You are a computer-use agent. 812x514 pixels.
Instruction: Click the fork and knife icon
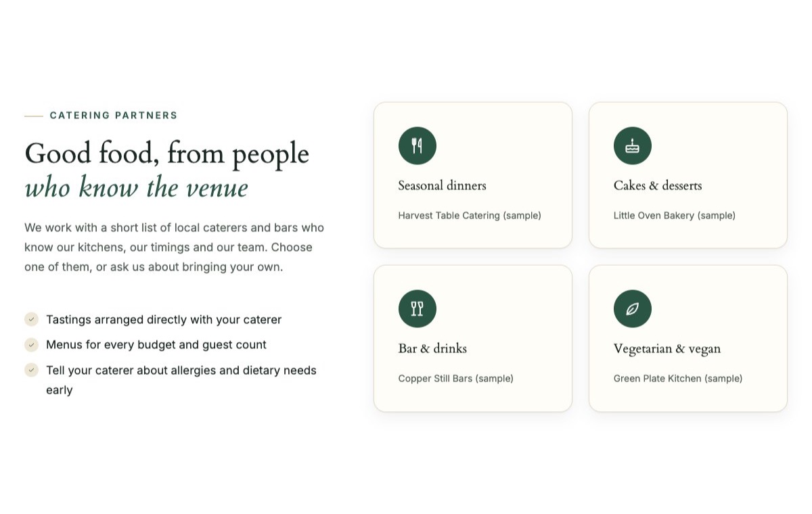point(418,145)
